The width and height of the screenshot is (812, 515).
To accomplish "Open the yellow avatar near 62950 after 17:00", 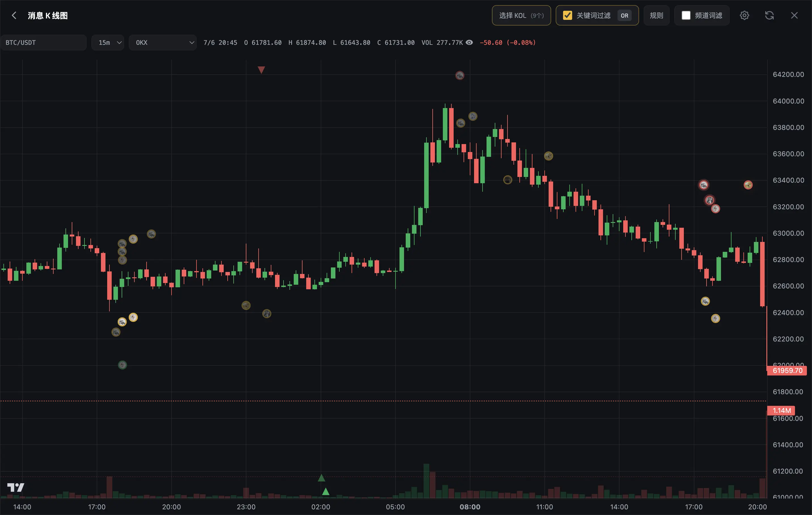I will (x=133, y=239).
